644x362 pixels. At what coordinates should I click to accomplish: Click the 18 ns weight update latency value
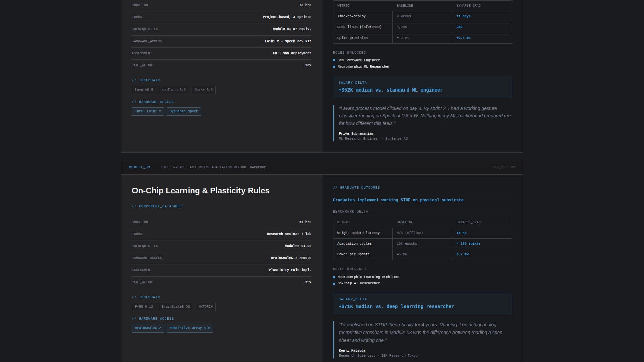(461, 233)
